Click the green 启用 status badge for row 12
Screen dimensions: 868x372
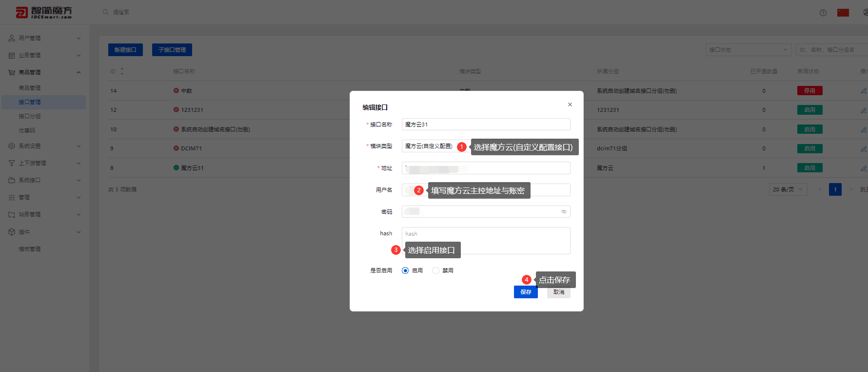[x=810, y=110]
